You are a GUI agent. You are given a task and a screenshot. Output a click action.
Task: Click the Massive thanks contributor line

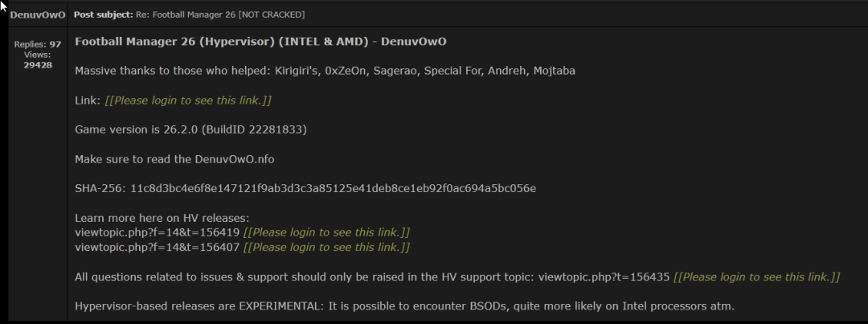[325, 71]
